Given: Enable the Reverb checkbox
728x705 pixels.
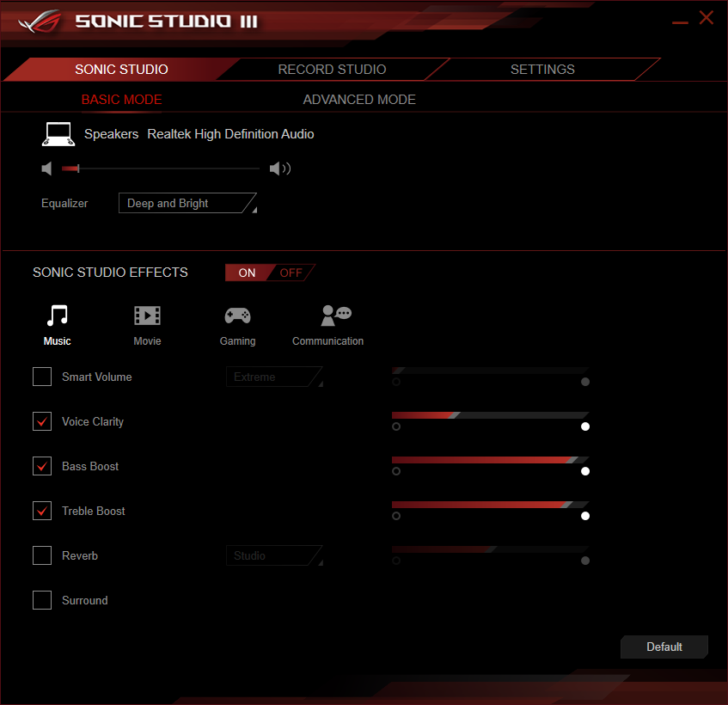Looking at the screenshot, I should 42,555.
